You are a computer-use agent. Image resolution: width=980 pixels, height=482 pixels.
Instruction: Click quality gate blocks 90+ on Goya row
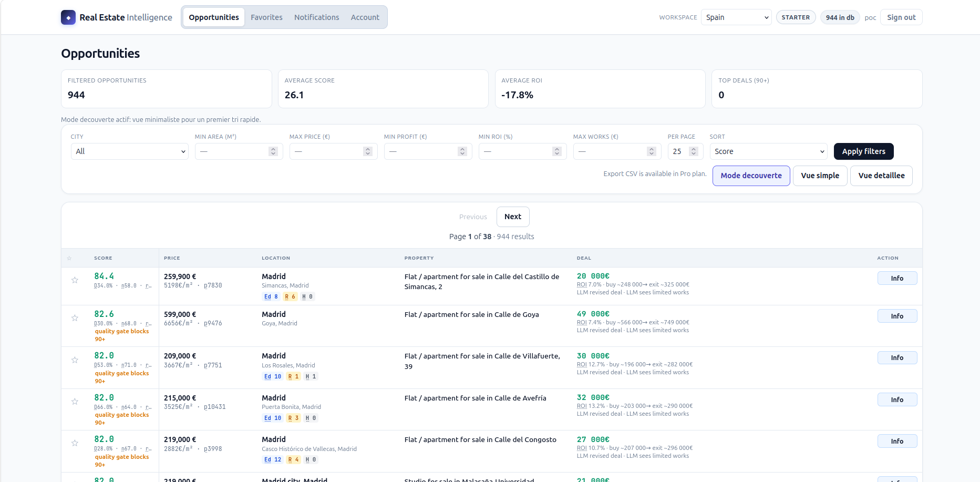[122, 335]
